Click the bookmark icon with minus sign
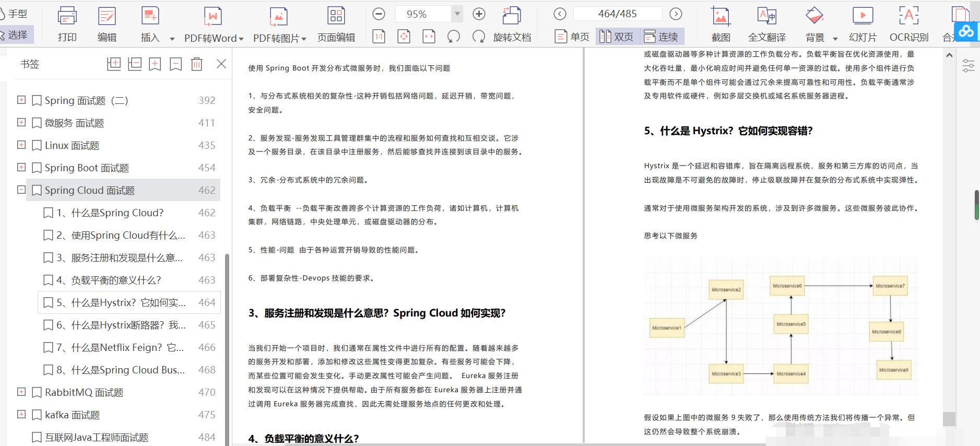Viewport: 980px width, 446px height. (176, 64)
